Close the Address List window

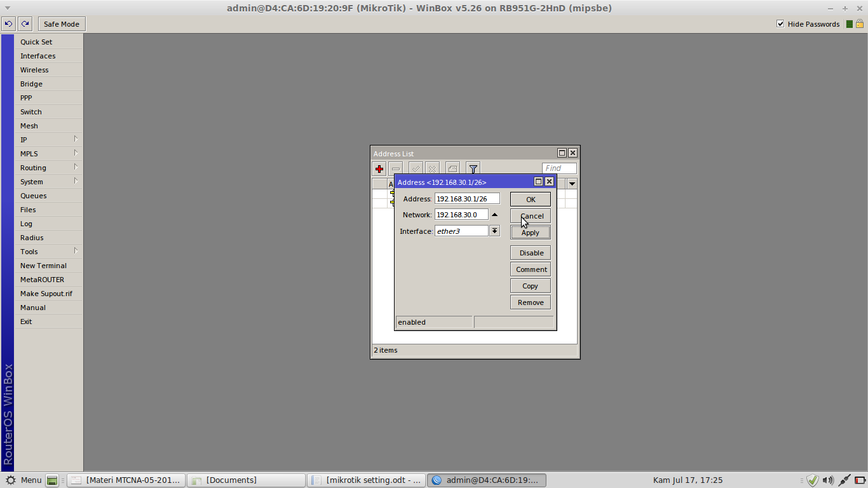click(x=573, y=153)
